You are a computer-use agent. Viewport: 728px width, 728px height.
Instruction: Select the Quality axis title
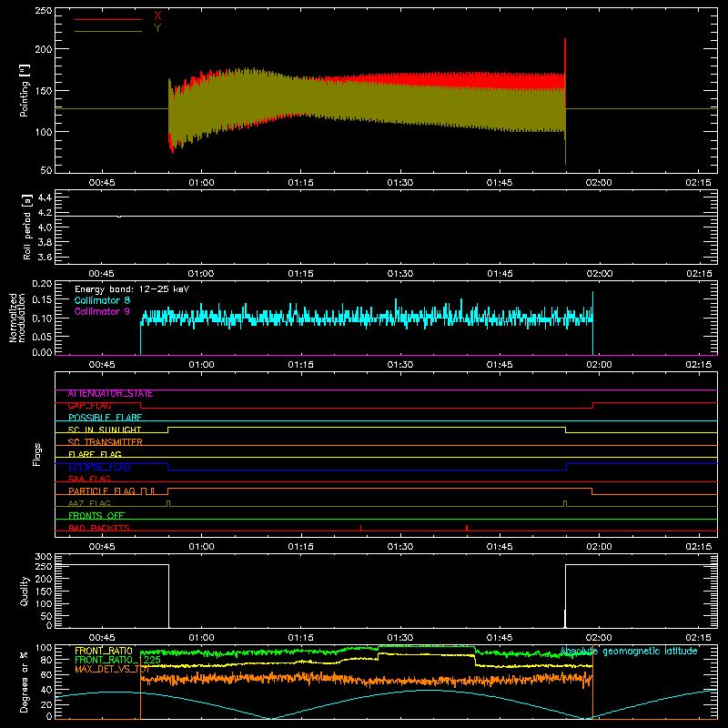[24, 591]
